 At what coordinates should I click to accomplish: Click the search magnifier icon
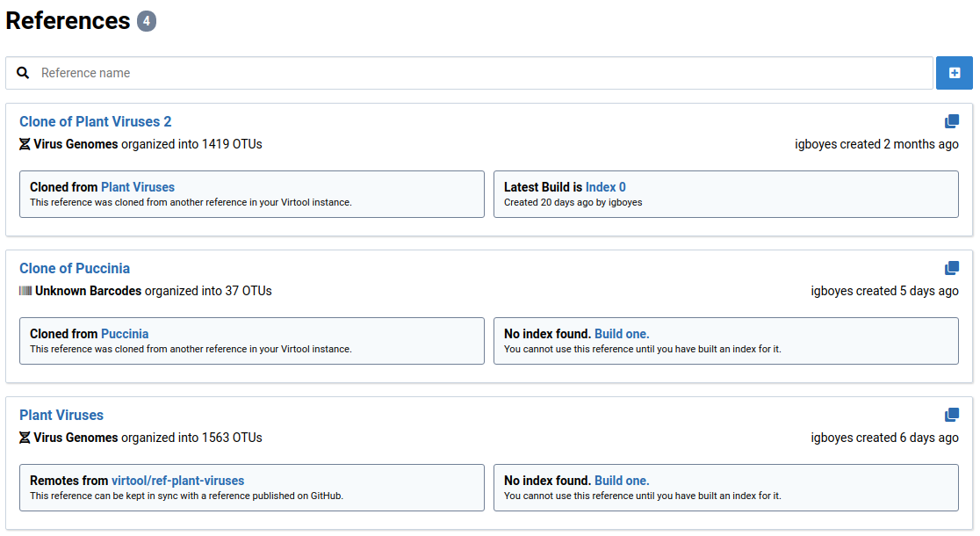pos(24,73)
